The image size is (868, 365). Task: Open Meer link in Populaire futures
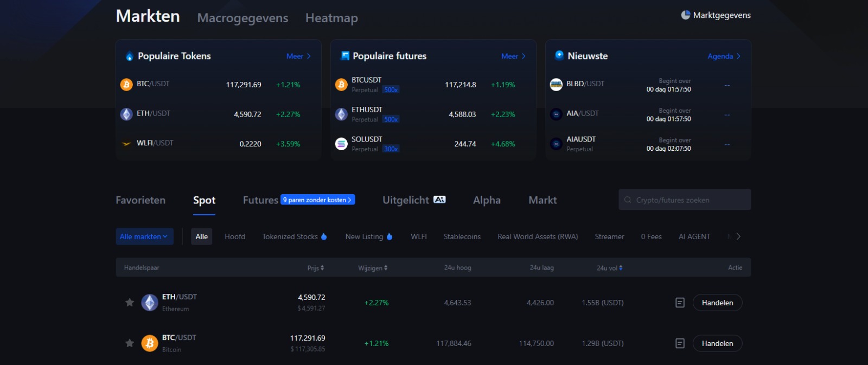click(513, 56)
